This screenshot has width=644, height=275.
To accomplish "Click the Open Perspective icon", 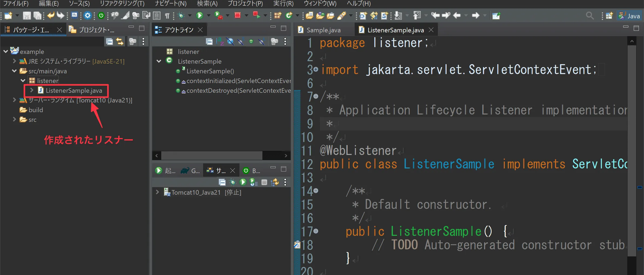I will coord(609,16).
